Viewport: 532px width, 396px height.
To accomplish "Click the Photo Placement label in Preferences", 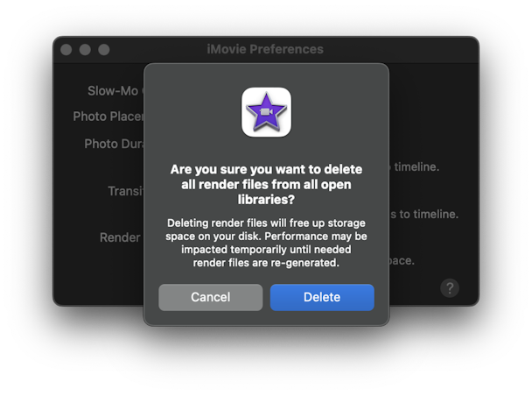I will [x=108, y=117].
